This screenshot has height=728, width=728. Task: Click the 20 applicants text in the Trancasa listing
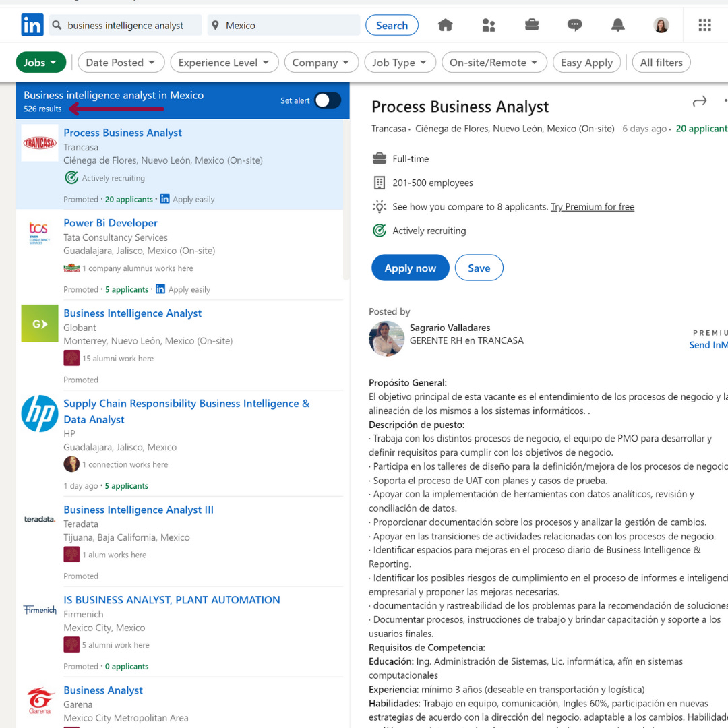click(129, 199)
